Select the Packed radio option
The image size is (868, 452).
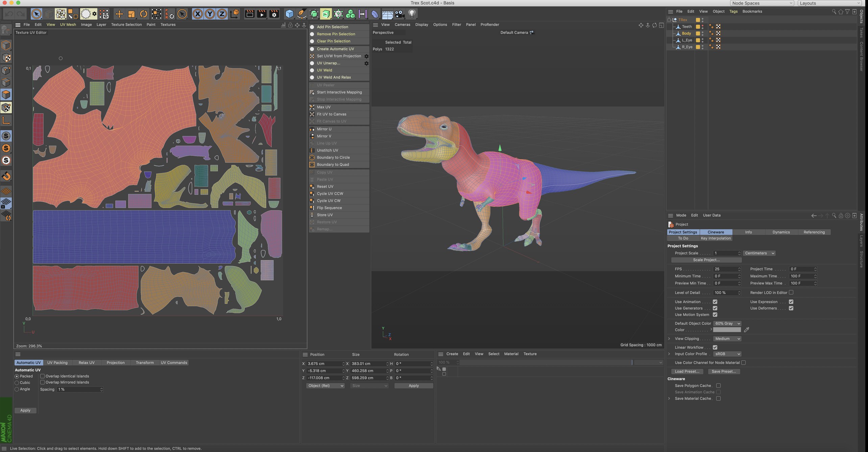click(17, 376)
